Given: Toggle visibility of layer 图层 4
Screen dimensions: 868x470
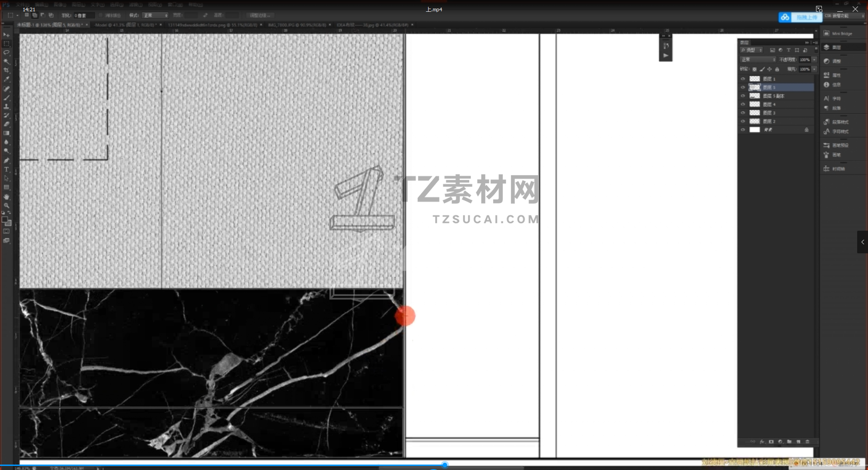Looking at the screenshot, I should click(x=743, y=104).
